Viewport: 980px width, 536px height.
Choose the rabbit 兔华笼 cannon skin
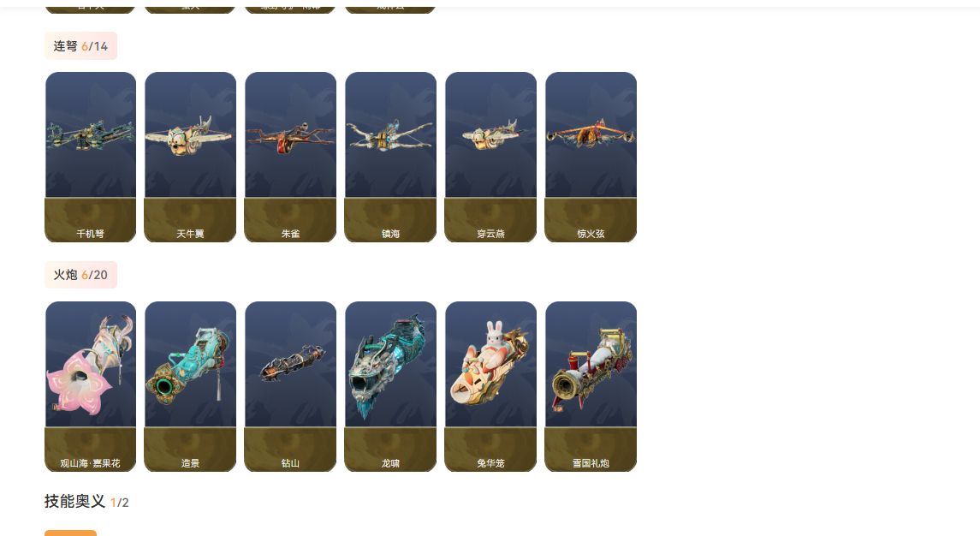(490, 386)
